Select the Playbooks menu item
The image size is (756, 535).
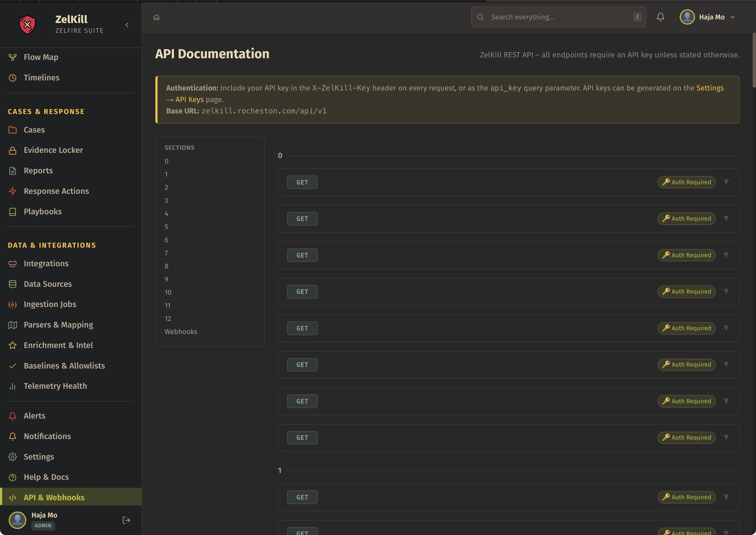click(x=42, y=212)
